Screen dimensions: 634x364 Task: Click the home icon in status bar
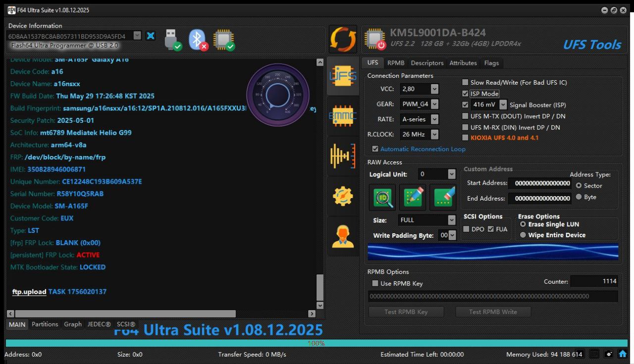point(623,354)
